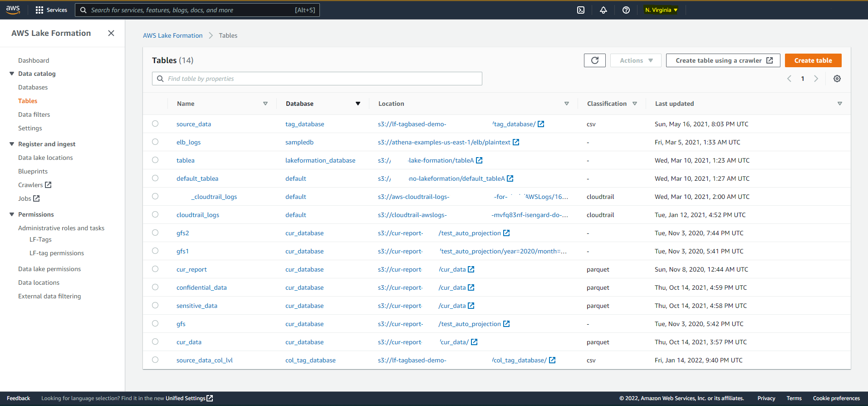
Task: Open the sensitive_data table link
Action: point(197,306)
